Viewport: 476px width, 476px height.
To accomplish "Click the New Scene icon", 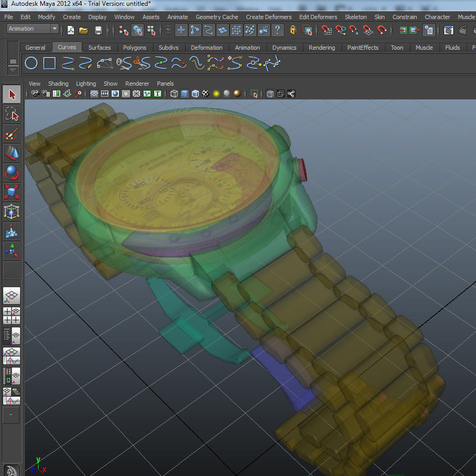I will pos(71,30).
